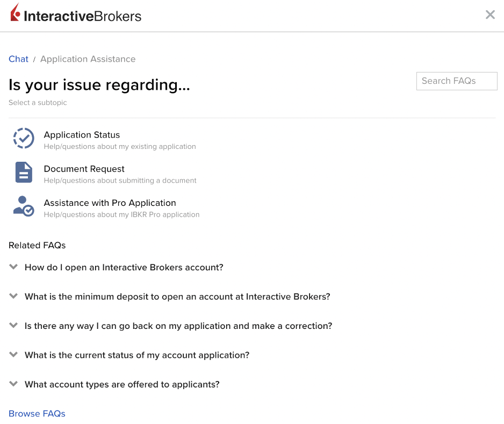Viewport: 504px width, 424px height.
Task: Click the "What account types are offered" question text
Action: [x=122, y=385]
